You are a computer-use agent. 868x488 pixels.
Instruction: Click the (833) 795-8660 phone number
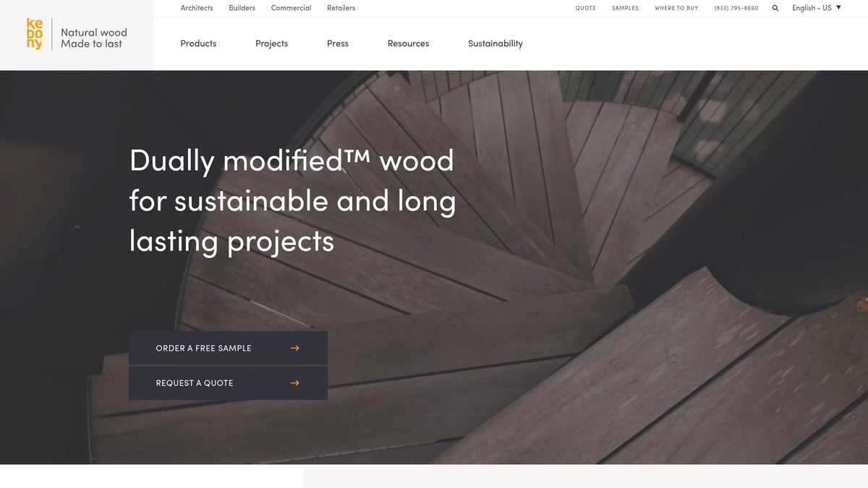click(x=736, y=8)
